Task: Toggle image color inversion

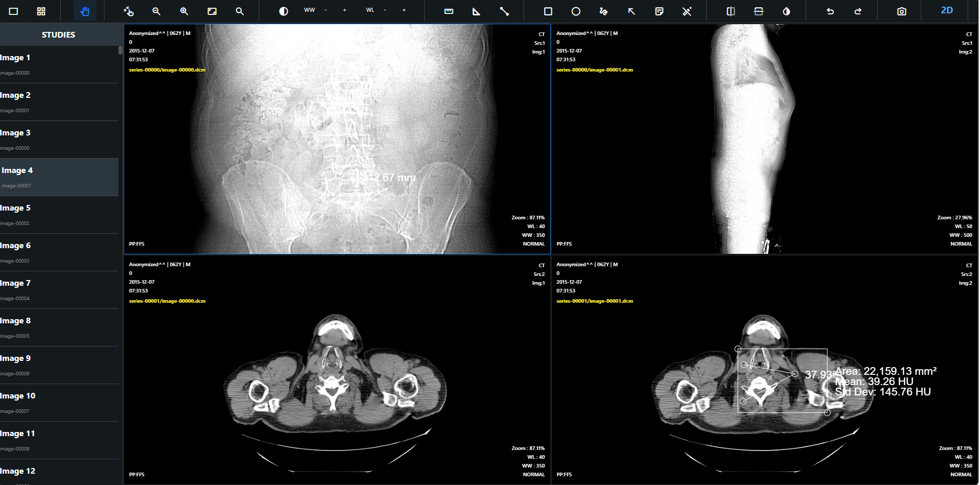Action: (786, 11)
